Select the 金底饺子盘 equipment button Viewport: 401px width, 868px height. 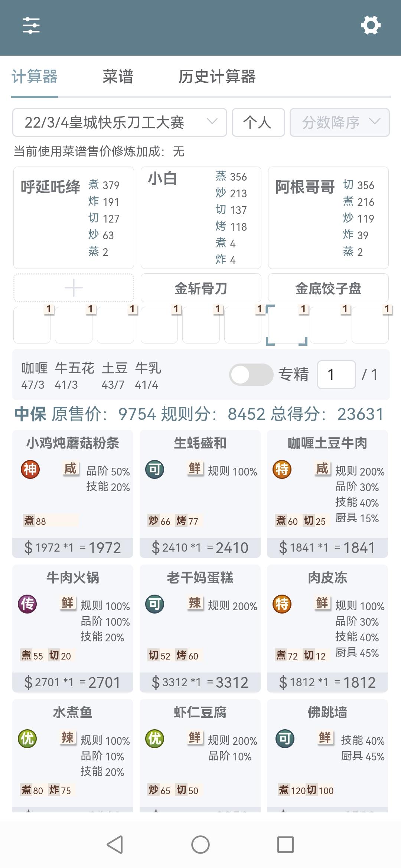(328, 288)
